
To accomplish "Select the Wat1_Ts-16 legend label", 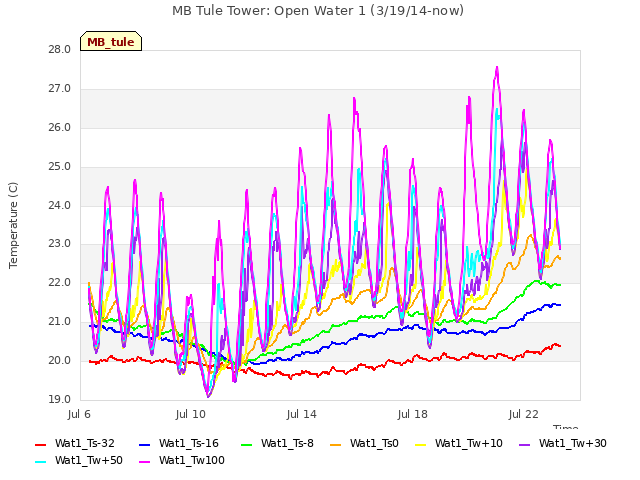I will [189, 444].
